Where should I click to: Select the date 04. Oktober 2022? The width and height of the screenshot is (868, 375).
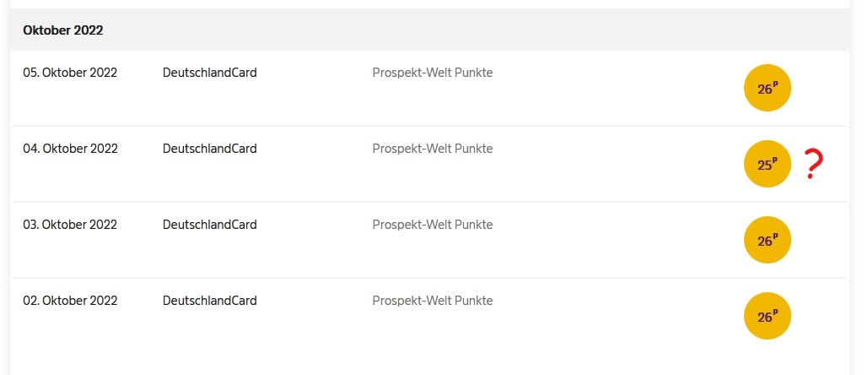pyautogui.click(x=70, y=149)
